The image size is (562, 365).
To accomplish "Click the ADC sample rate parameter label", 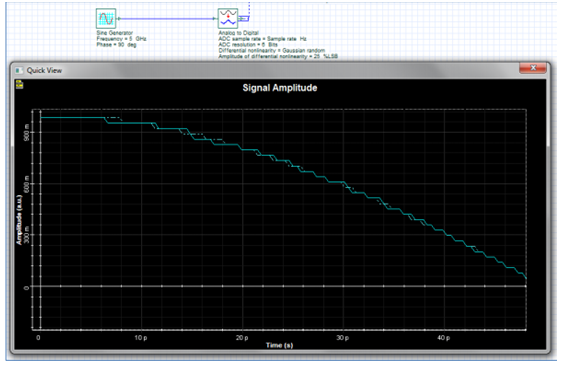I will (262, 39).
